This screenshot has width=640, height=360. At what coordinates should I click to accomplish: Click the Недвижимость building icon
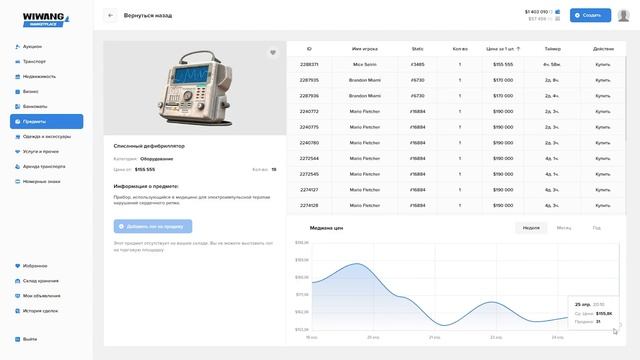(x=18, y=77)
